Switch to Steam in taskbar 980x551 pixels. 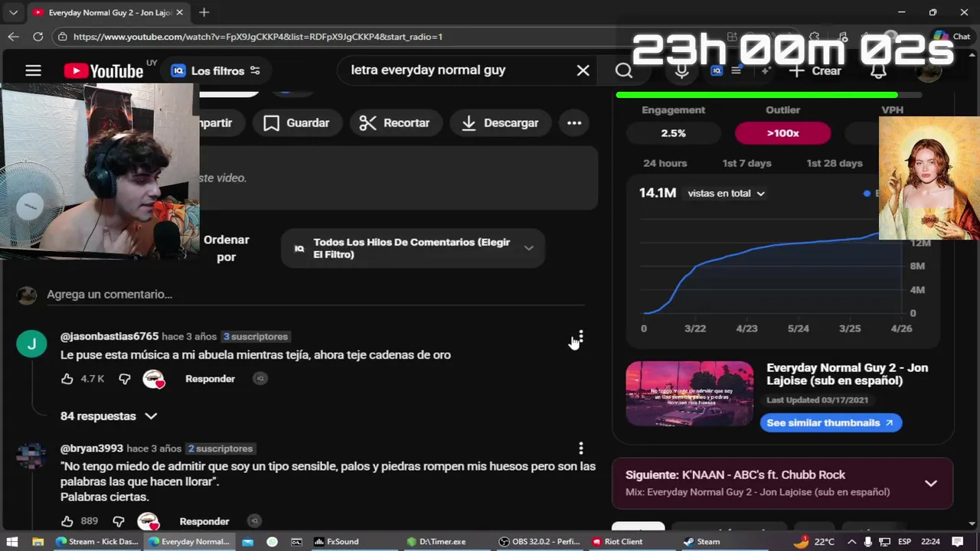tap(702, 541)
